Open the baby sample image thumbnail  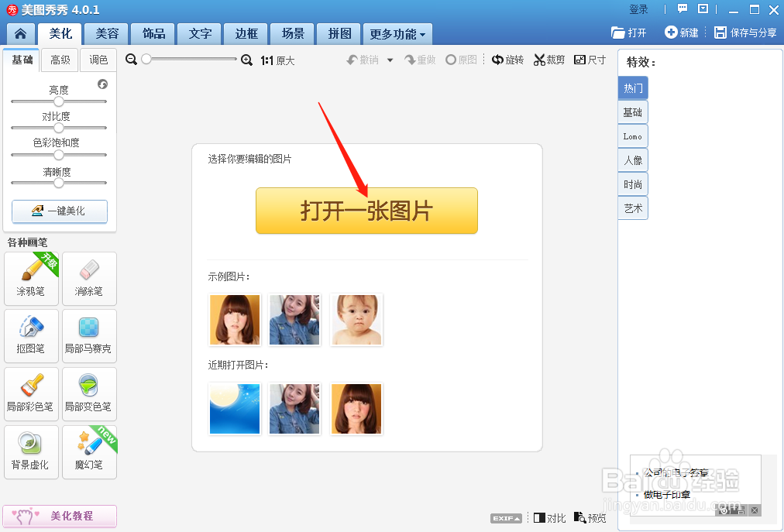coord(356,320)
